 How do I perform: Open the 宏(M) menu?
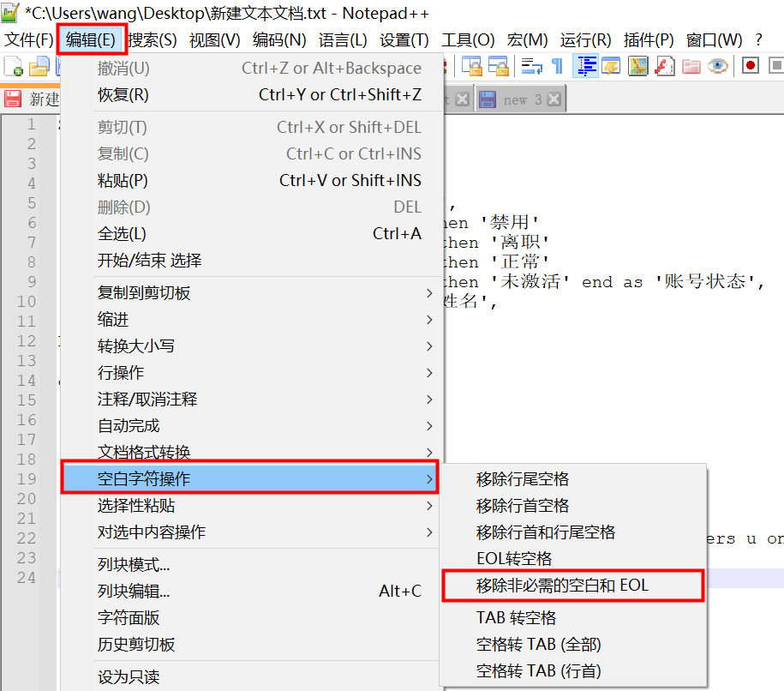(x=527, y=40)
